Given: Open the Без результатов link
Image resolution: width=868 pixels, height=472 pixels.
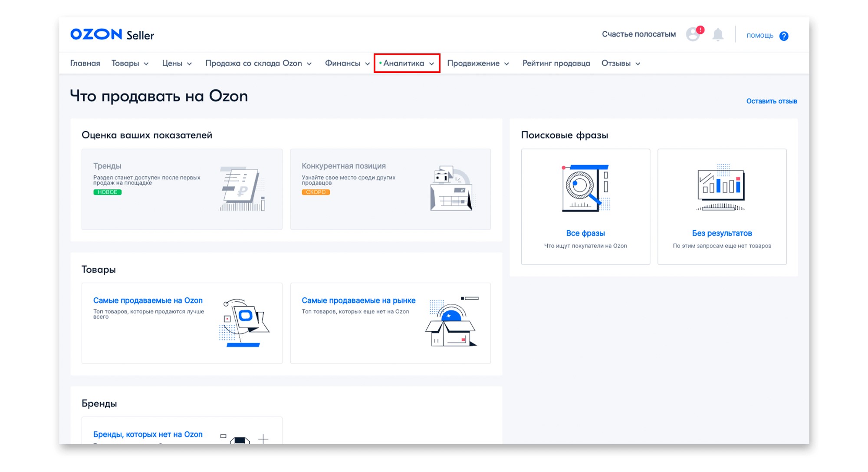Looking at the screenshot, I should (722, 233).
